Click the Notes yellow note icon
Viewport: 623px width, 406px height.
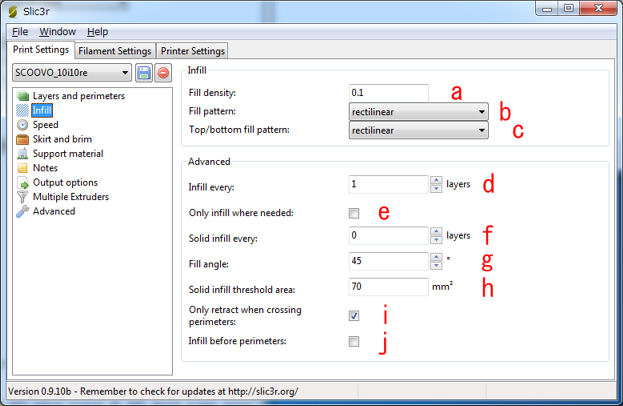click(x=23, y=168)
